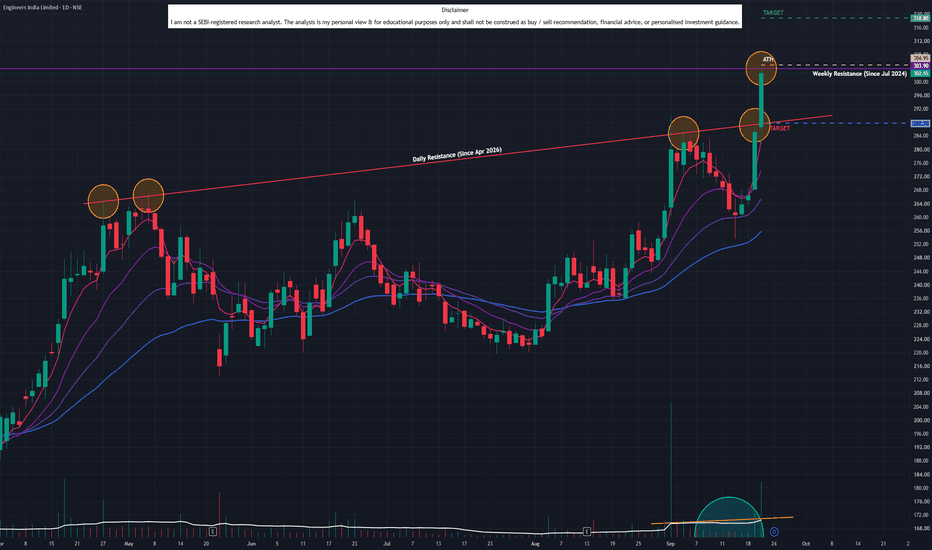Select the orange trendline on volume pane
Image resolution: width=932 pixels, height=550 pixels.
coord(722,520)
